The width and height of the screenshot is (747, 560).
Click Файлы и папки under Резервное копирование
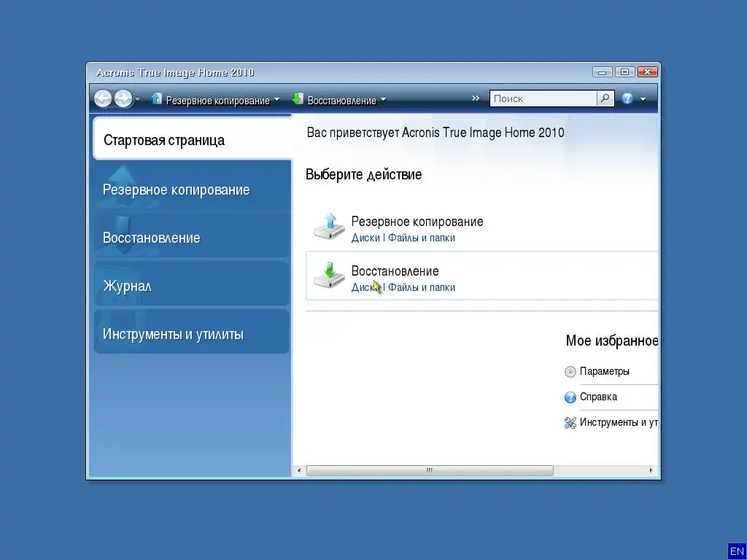(422, 238)
